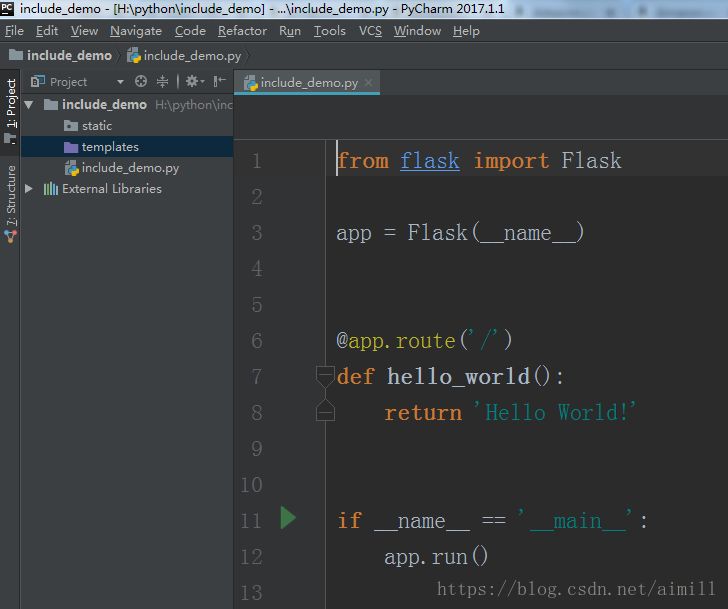The height and width of the screenshot is (609, 728).
Task: Close the include_demo.py editor tab
Action: [369, 83]
